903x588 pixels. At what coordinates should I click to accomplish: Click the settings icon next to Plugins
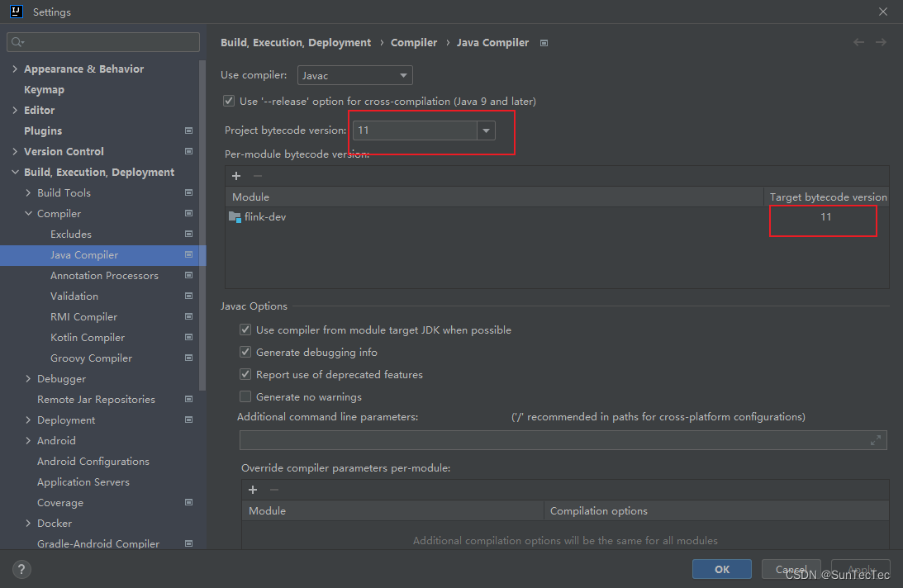point(189,130)
